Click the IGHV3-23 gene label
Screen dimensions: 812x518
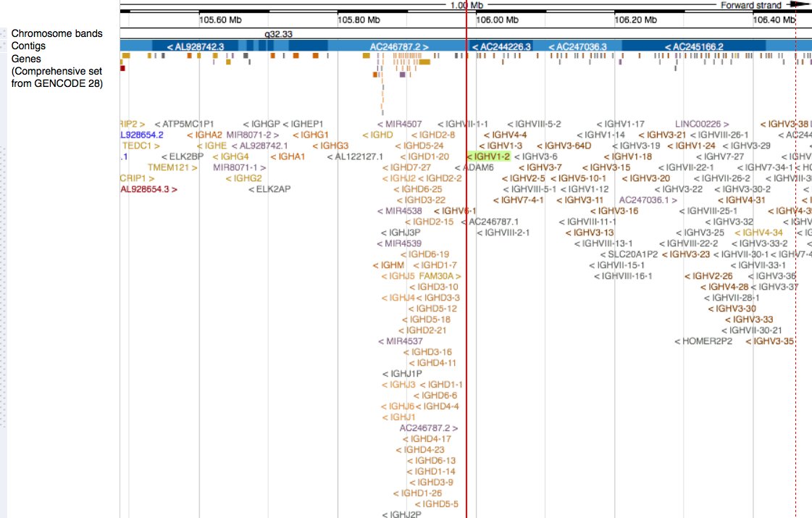coord(686,254)
